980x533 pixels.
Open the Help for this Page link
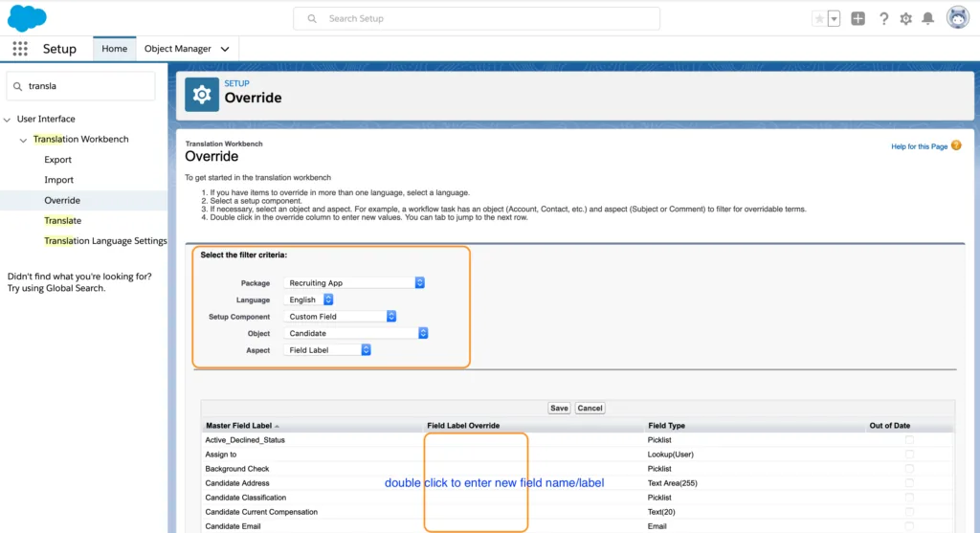pyautogui.click(x=919, y=146)
